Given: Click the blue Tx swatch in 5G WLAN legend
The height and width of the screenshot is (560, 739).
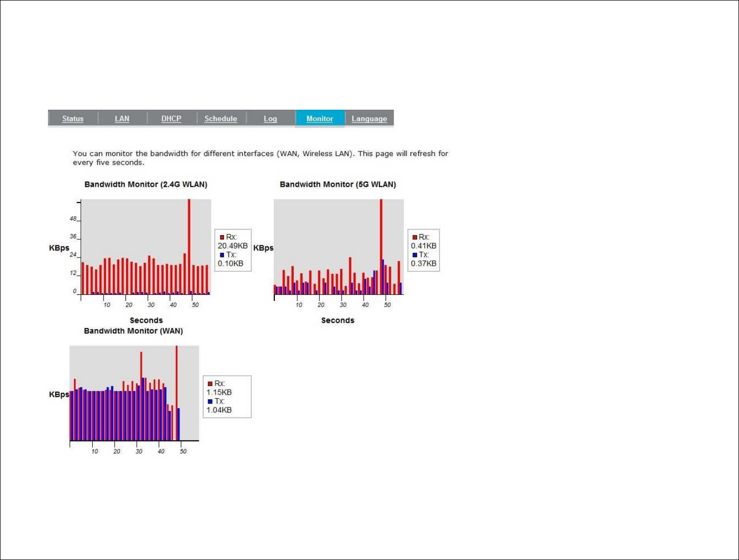Looking at the screenshot, I should (x=415, y=255).
